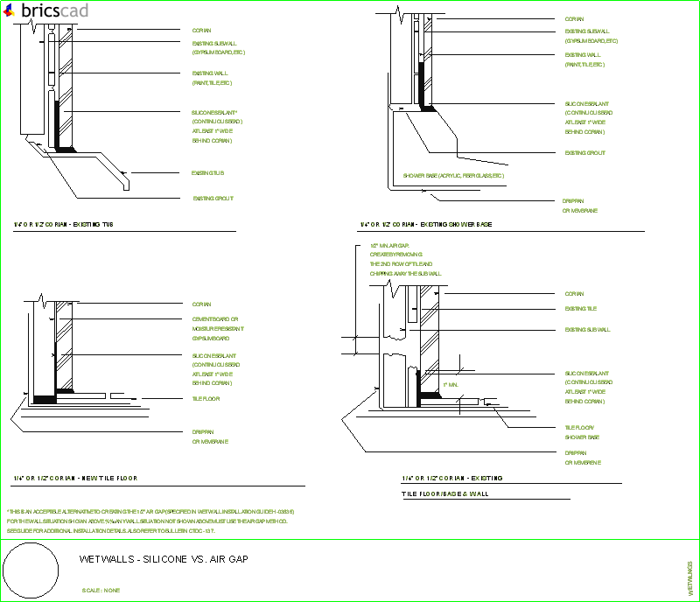Image resolution: width=700 pixels, height=602 pixels.
Task: Select the title '1/4" OR 1/2" CORIAN - EXISTING'
Action: coord(452,479)
